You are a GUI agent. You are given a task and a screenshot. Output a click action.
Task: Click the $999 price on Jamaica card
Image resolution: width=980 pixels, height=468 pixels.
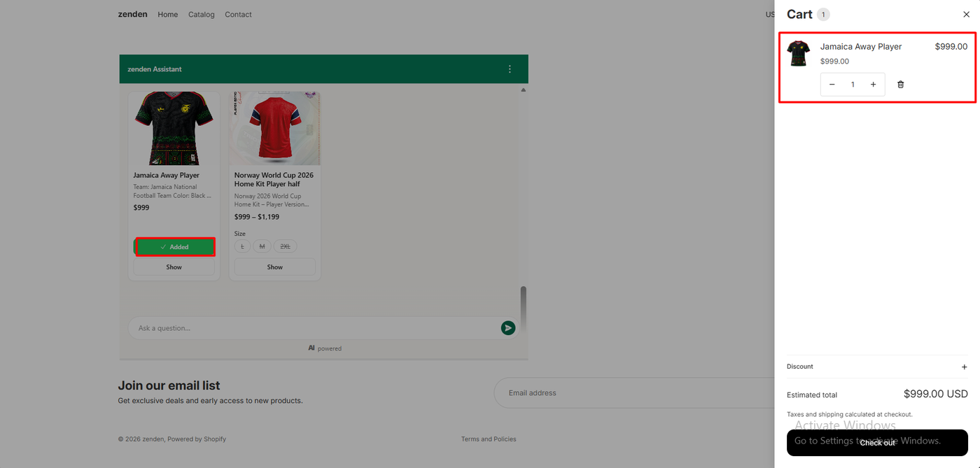141,208
